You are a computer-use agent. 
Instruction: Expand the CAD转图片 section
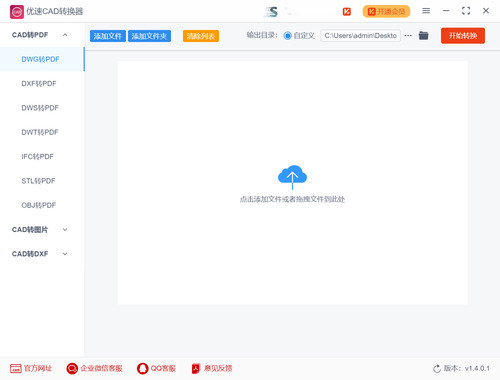[x=65, y=229]
